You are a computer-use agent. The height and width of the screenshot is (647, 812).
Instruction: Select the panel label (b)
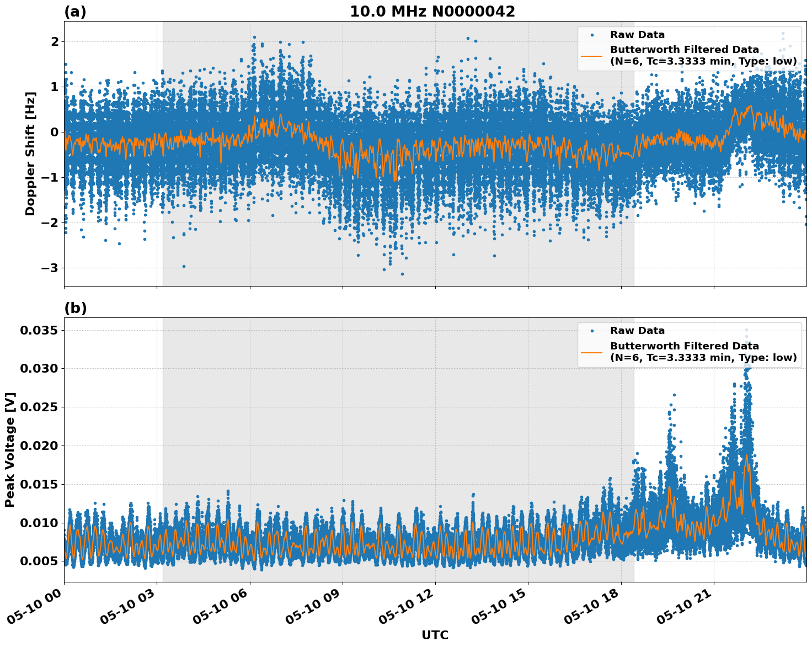[x=76, y=307]
